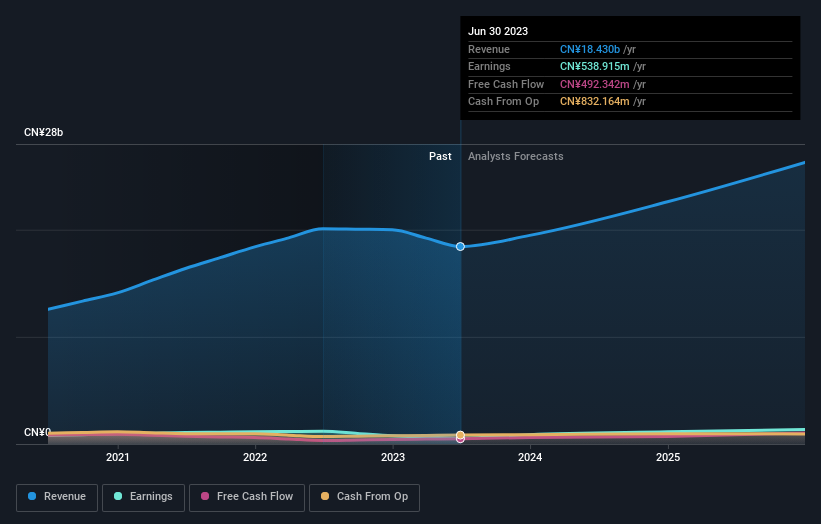
Task: Click the CN¥18.430b revenue value
Action: click(x=590, y=49)
